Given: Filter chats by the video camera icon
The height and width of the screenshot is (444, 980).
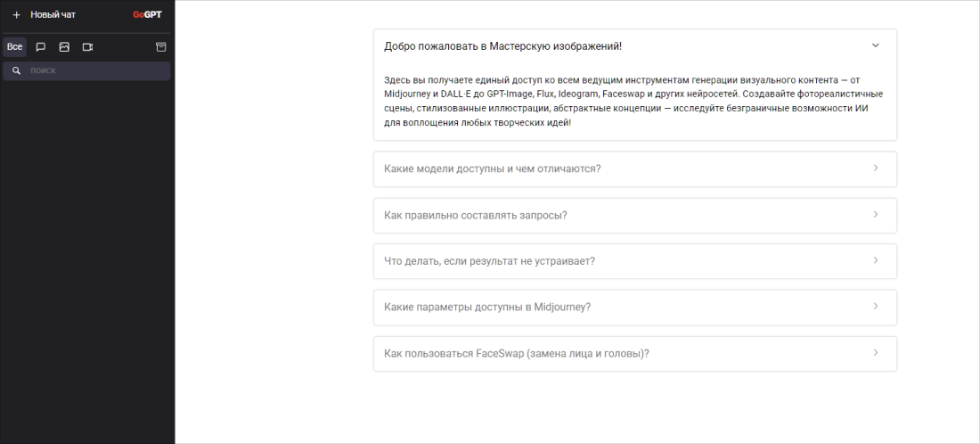Looking at the screenshot, I should (87, 46).
